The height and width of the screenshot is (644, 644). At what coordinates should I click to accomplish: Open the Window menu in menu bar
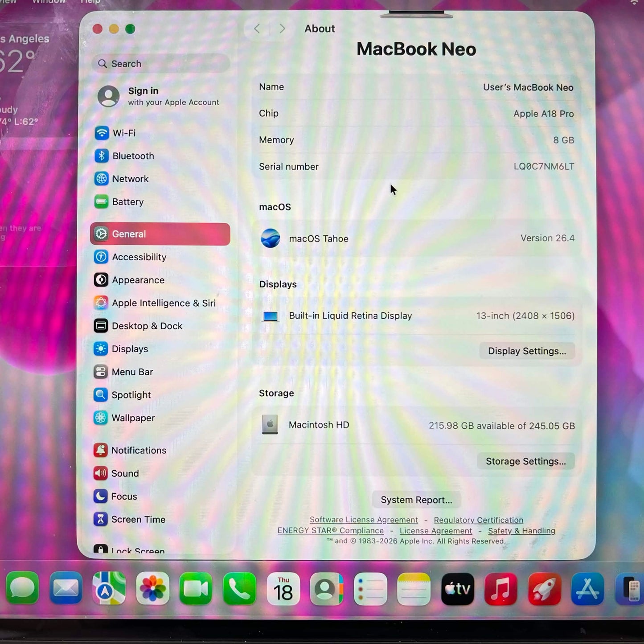49,2
